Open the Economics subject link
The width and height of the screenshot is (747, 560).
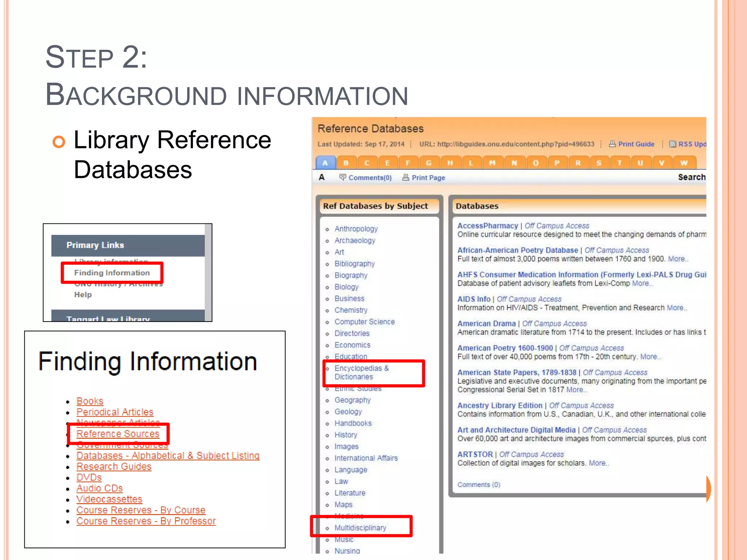[352, 345]
